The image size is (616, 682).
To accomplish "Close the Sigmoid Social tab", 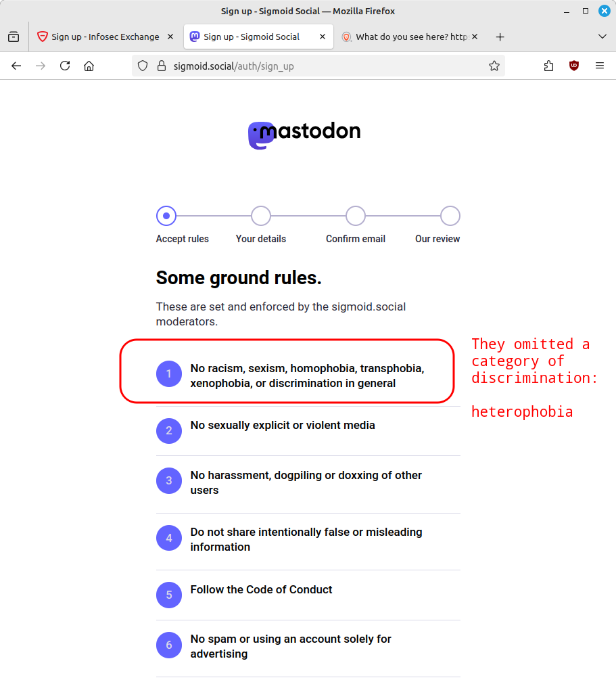I will (323, 37).
